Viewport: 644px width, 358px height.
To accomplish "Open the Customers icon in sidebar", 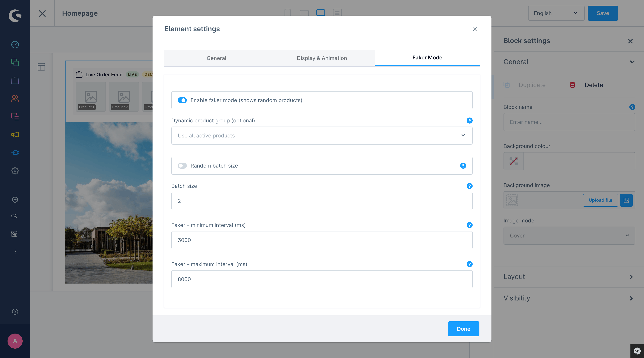I will click(x=15, y=99).
